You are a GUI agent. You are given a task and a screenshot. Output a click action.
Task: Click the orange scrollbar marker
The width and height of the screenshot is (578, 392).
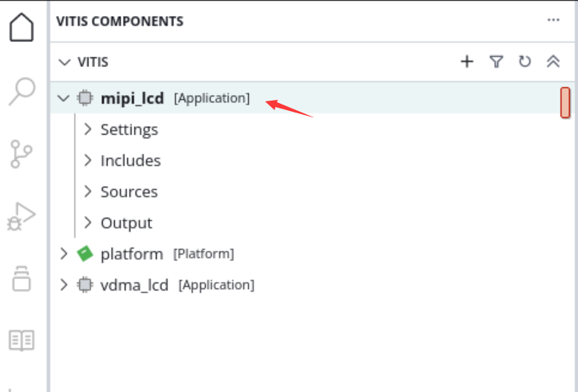pyautogui.click(x=565, y=102)
